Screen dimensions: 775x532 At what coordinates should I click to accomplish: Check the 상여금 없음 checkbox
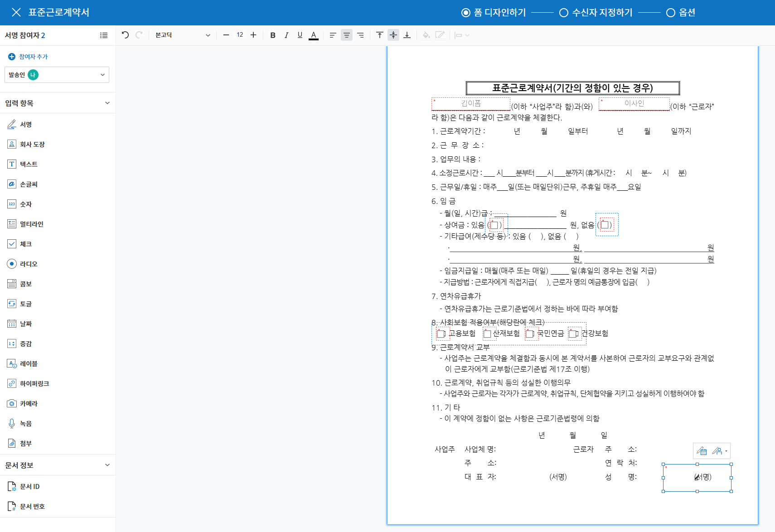pyautogui.click(x=605, y=225)
